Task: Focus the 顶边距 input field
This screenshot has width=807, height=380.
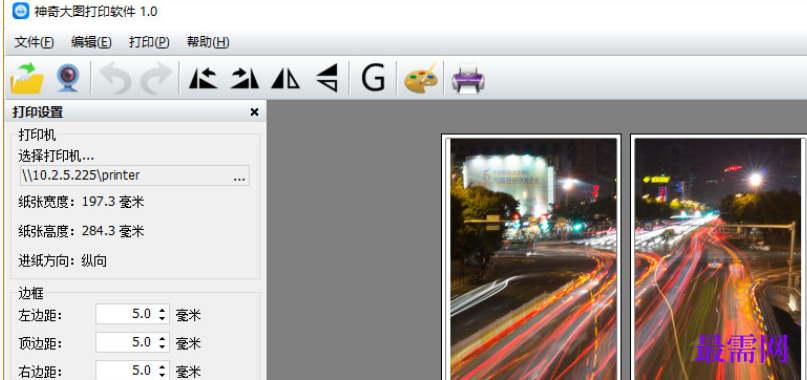Action: pyautogui.click(x=132, y=342)
